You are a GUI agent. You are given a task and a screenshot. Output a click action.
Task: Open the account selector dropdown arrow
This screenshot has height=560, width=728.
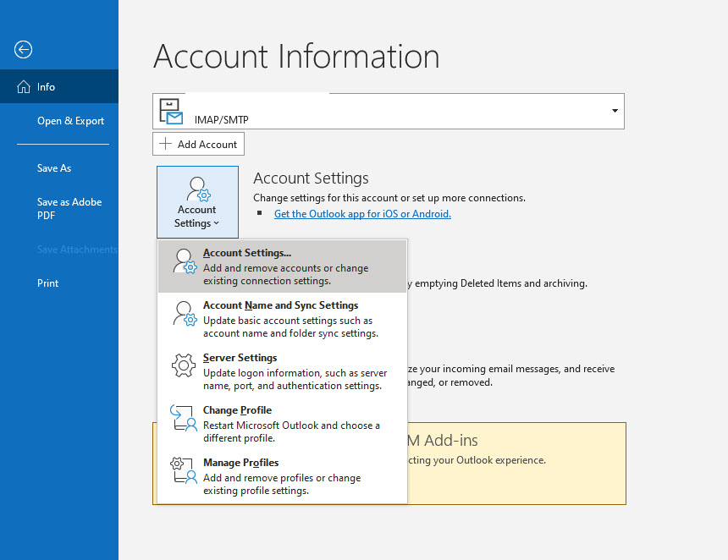[x=615, y=111]
